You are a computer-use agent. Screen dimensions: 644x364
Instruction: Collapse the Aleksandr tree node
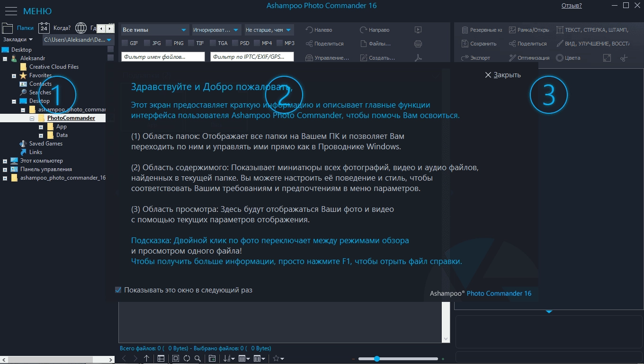pos(5,59)
